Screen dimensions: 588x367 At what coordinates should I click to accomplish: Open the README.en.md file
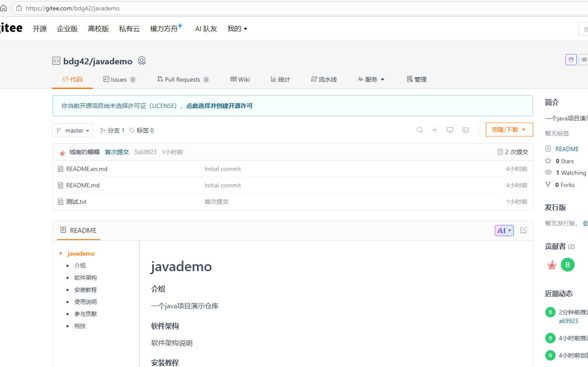click(87, 169)
